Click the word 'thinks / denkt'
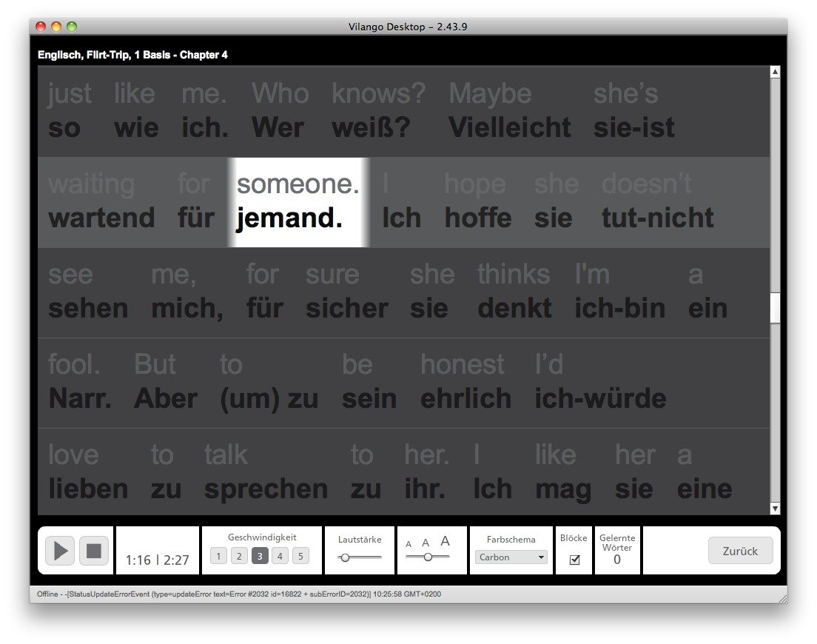 click(x=514, y=292)
